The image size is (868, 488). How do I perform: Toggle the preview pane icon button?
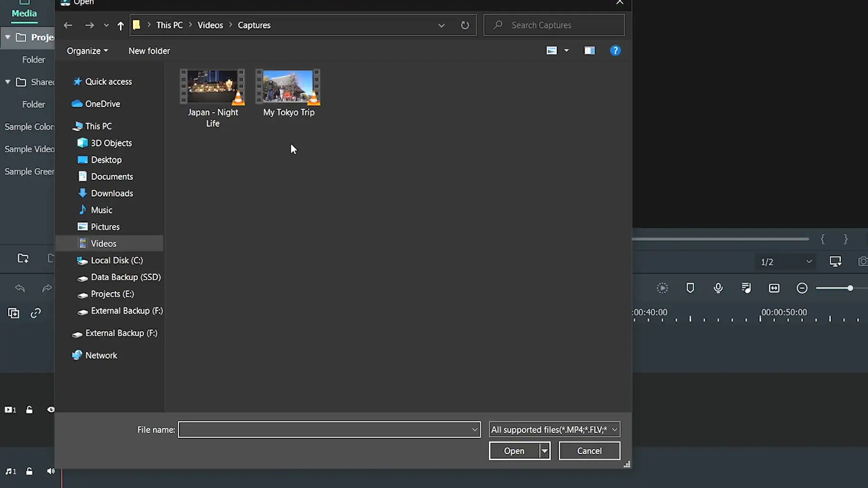click(590, 51)
